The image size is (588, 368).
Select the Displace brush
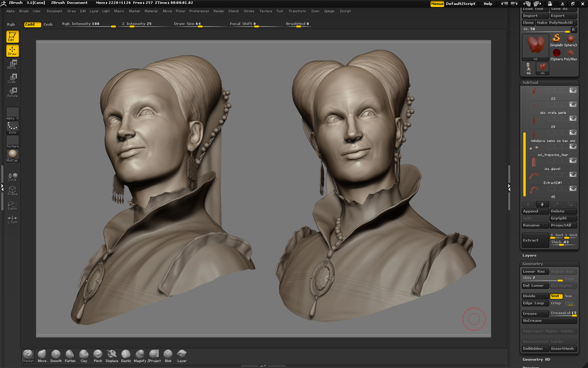click(x=112, y=356)
